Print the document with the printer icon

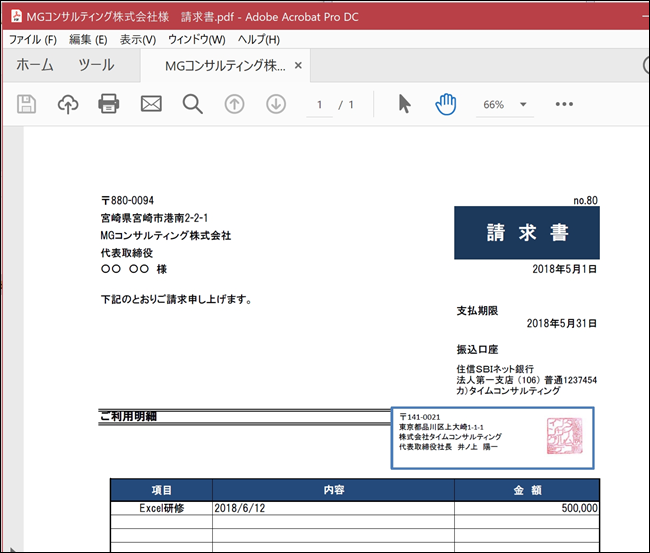(109, 104)
